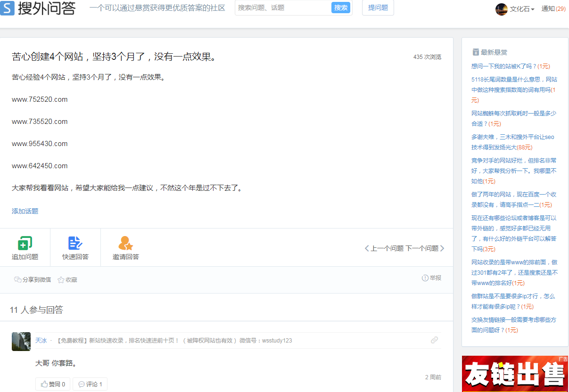The height and width of the screenshot is (392, 569).
Task: Open bounty 竞争对手的网站好烂
Action: (x=514, y=171)
